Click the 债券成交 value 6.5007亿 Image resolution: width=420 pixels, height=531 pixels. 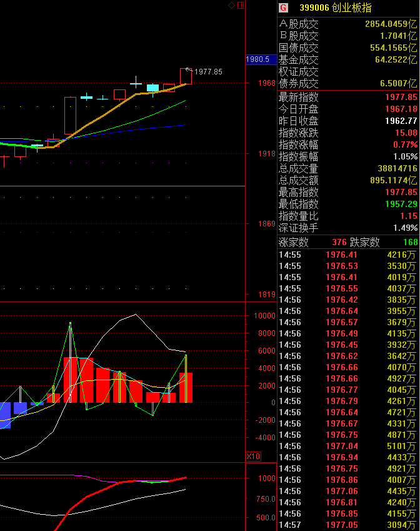click(x=398, y=83)
